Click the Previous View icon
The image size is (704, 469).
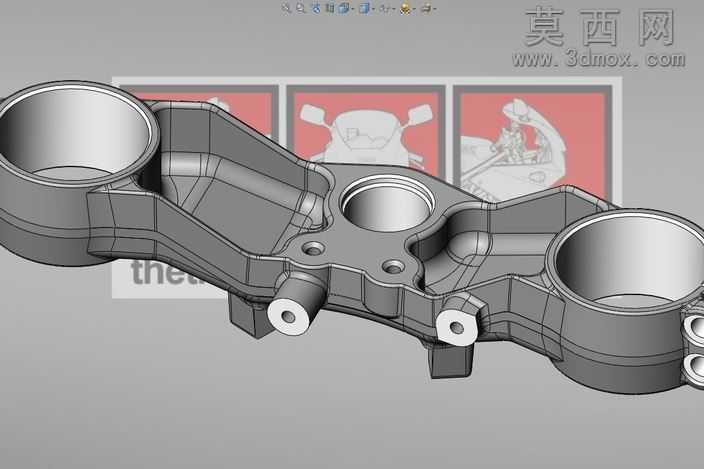click(316, 8)
